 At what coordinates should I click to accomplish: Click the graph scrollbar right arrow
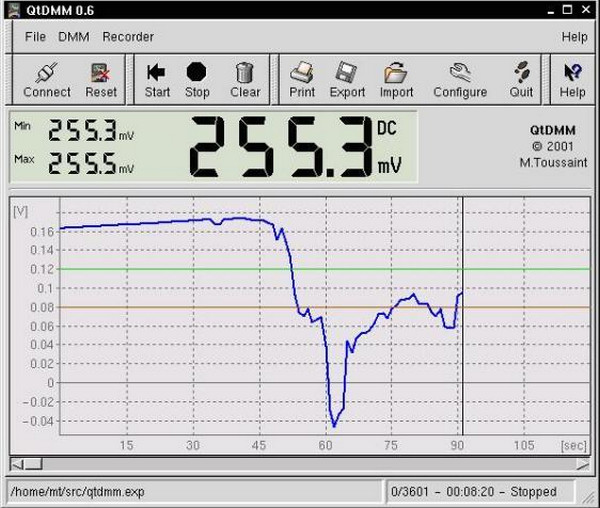[x=583, y=464]
